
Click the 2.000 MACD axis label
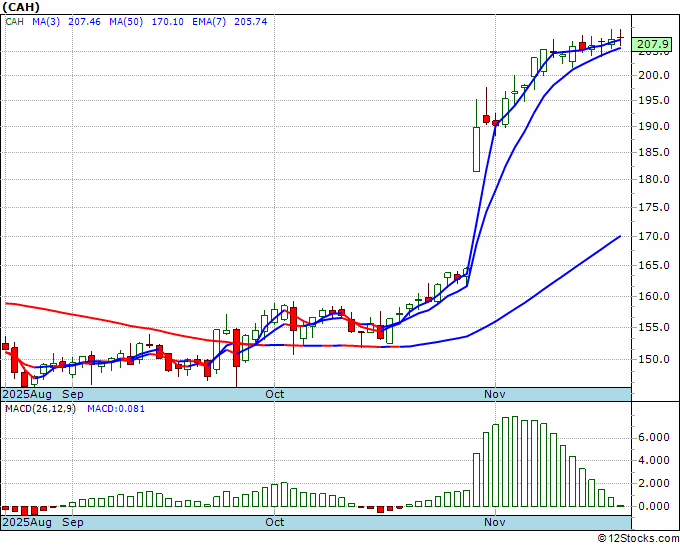[x=654, y=484]
